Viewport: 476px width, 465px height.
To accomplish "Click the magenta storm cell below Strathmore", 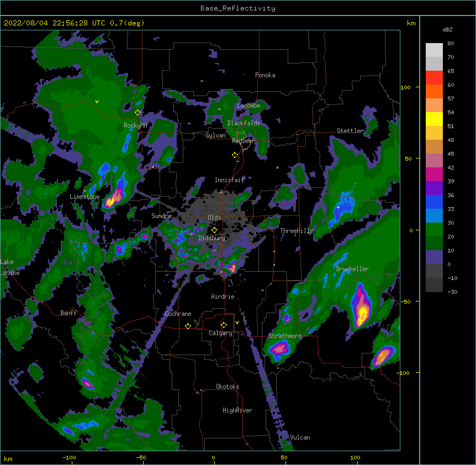I will click(x=279, y=348).
